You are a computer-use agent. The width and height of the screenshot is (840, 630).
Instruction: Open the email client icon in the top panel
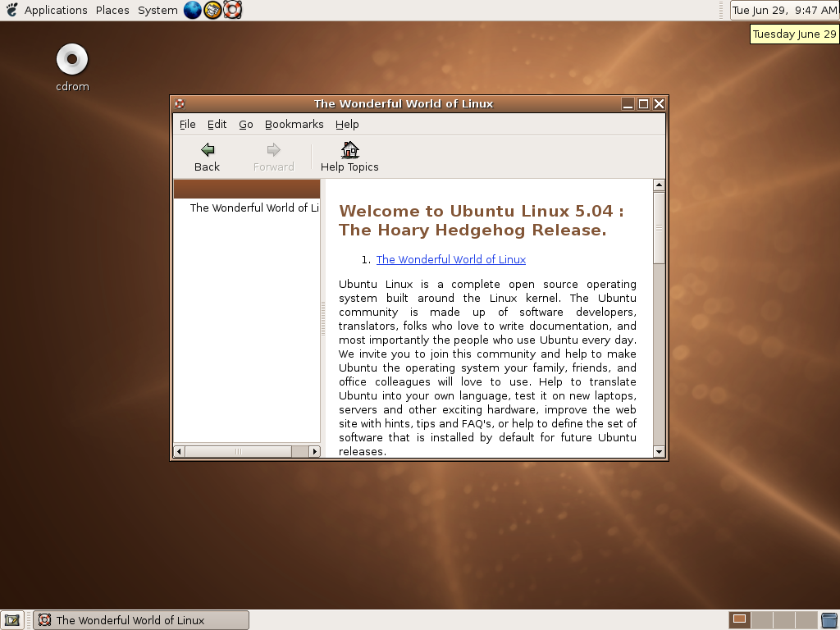212,10
